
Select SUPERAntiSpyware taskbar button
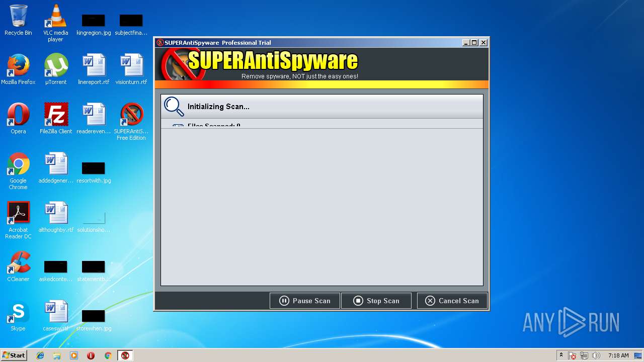[x=125, y=355]
